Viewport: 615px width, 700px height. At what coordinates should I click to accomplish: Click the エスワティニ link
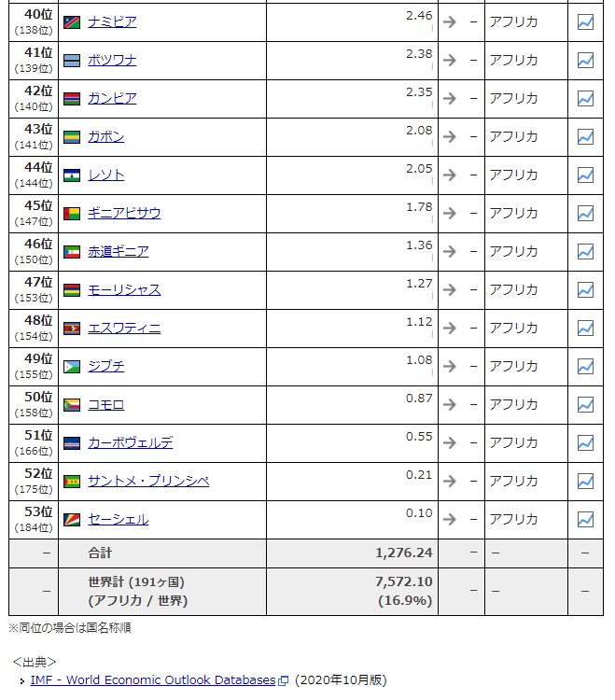[x=124, y=328]
